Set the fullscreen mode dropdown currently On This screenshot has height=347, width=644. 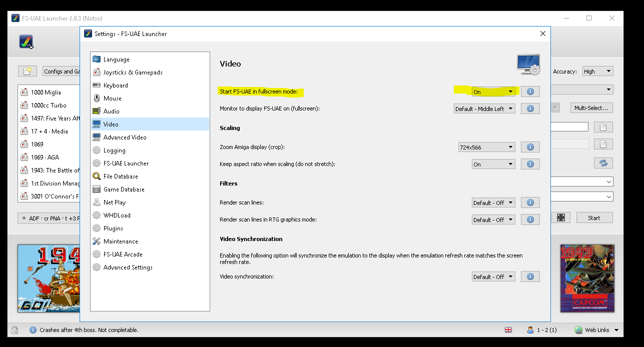493,91
